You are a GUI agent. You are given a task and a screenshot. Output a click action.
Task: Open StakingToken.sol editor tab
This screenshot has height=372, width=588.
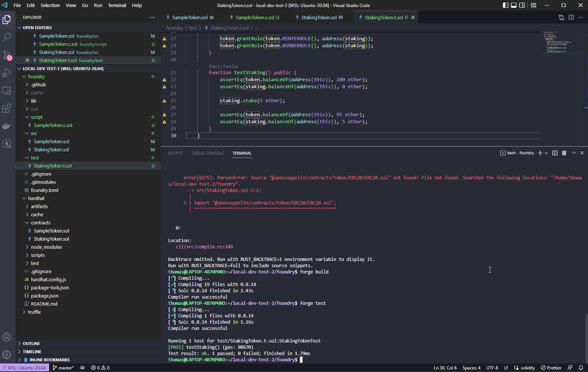click(x=321, y=17)
